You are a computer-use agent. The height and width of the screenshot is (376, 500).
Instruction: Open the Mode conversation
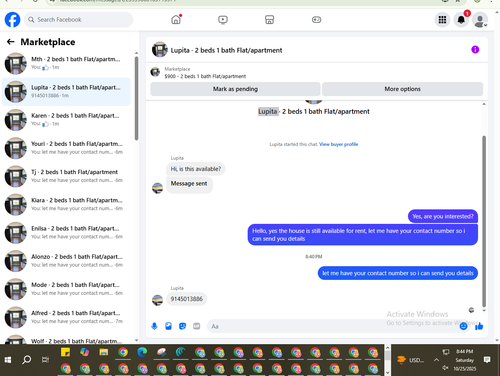pyautogui.click(x=66, y=289)
